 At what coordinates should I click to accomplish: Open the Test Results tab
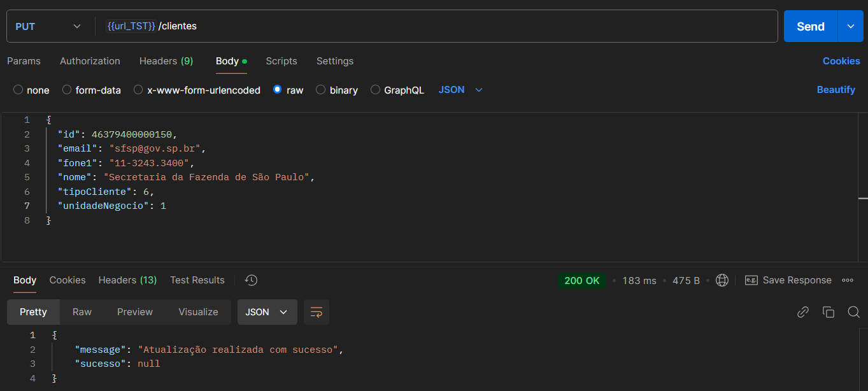pyautogui.click(x=197, y=280)
